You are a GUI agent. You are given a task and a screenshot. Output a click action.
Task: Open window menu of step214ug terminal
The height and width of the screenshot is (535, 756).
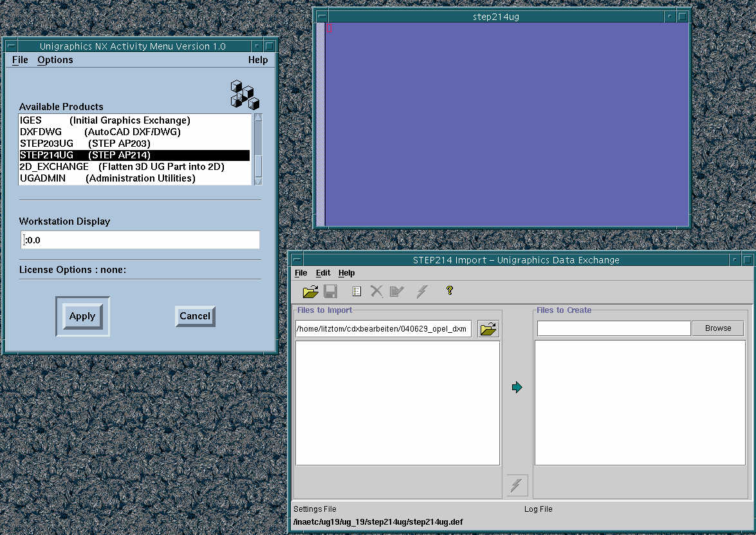point(321,16)
